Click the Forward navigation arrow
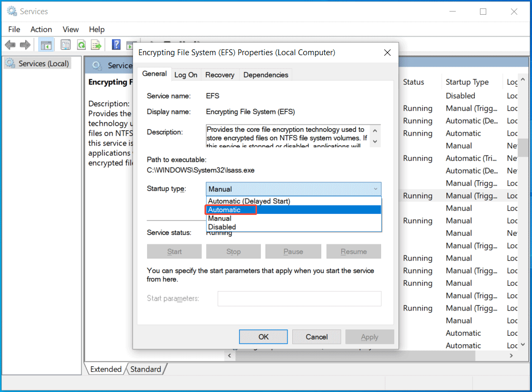The image size is (532, 392). (25, 45)
